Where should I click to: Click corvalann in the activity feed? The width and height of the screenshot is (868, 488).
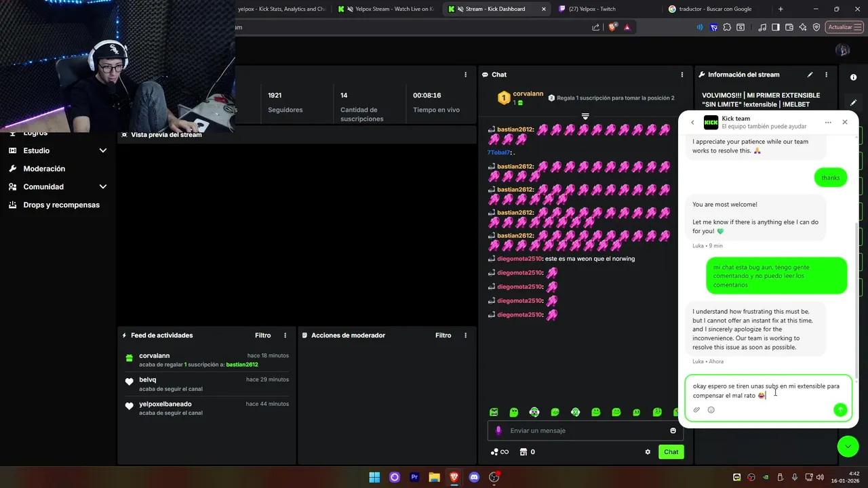click(x=155, y=356)
